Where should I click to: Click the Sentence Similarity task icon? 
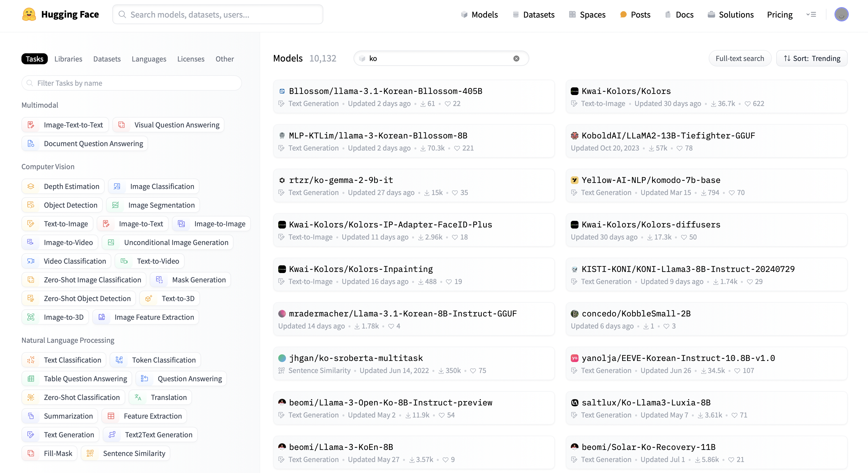[90, 453]
